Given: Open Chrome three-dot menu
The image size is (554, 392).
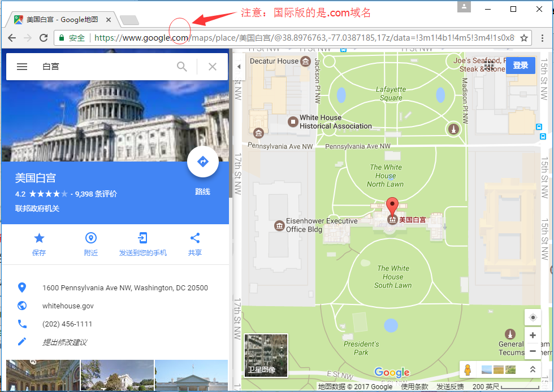Looking at the screenshot, I should (x=542, y=38).
